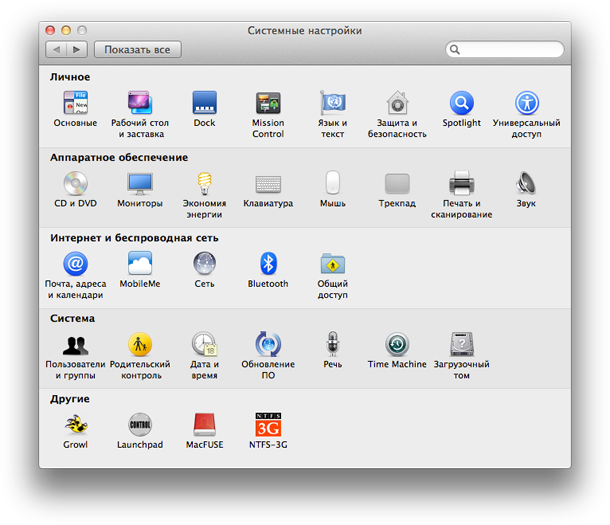
Task: Open the Мониторы display settings
Action: pyautogui.click(x=140, y=184)
